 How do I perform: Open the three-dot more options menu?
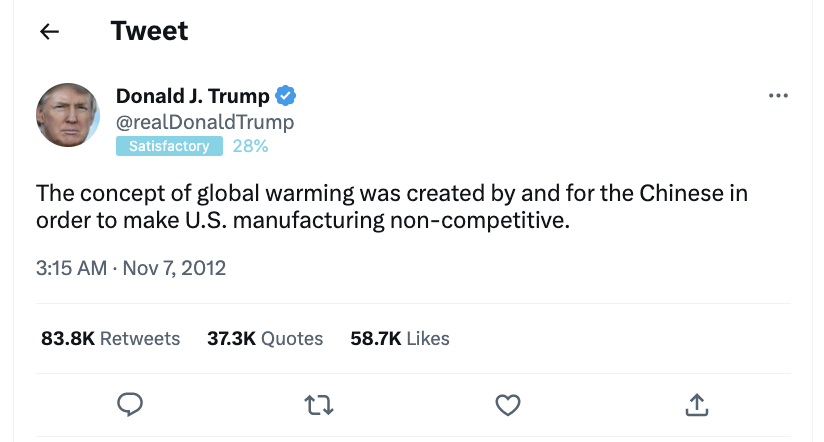click(778, 96)
